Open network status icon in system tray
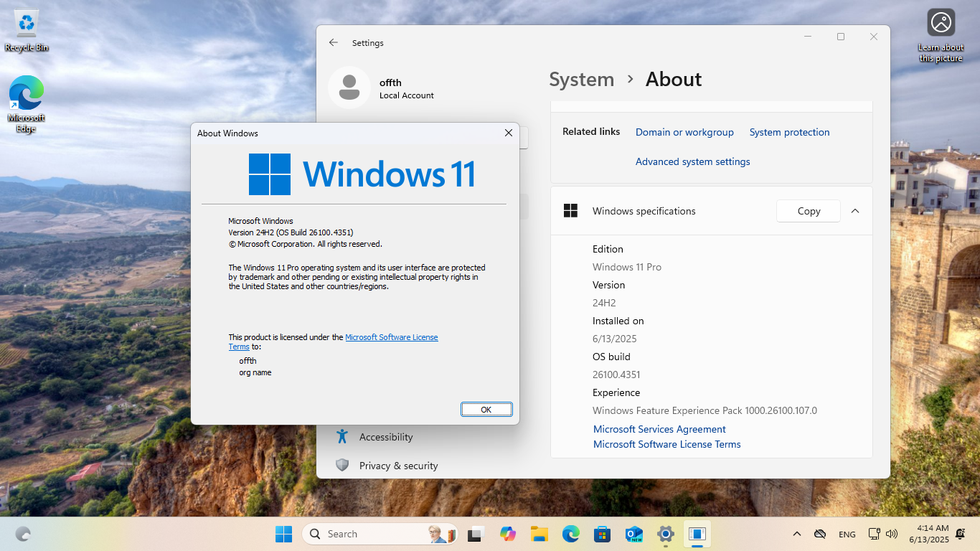This screenshot has height=551, width=980. (x=874, y=534)
